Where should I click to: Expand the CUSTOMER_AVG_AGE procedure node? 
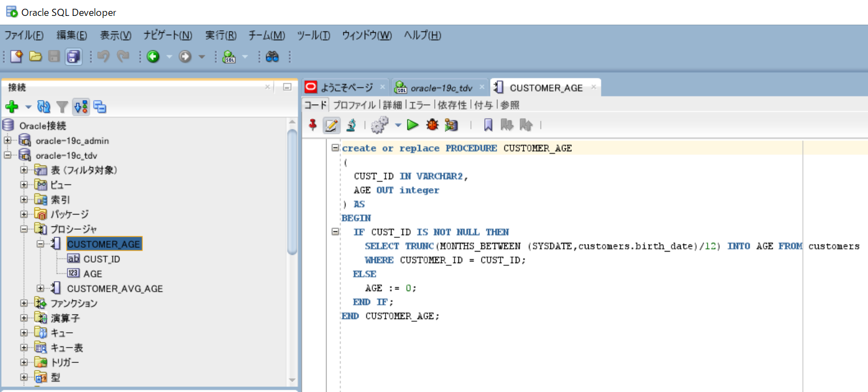click(x=41, y=288)
